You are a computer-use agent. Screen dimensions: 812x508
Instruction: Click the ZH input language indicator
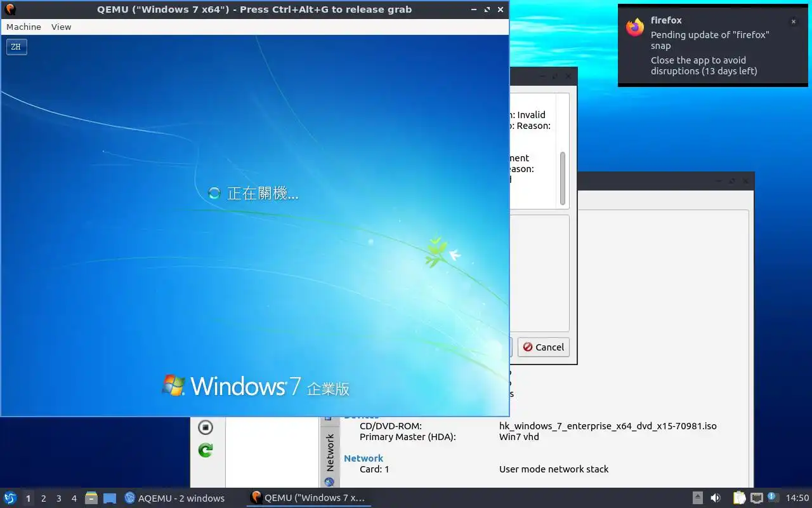point(16,47)
